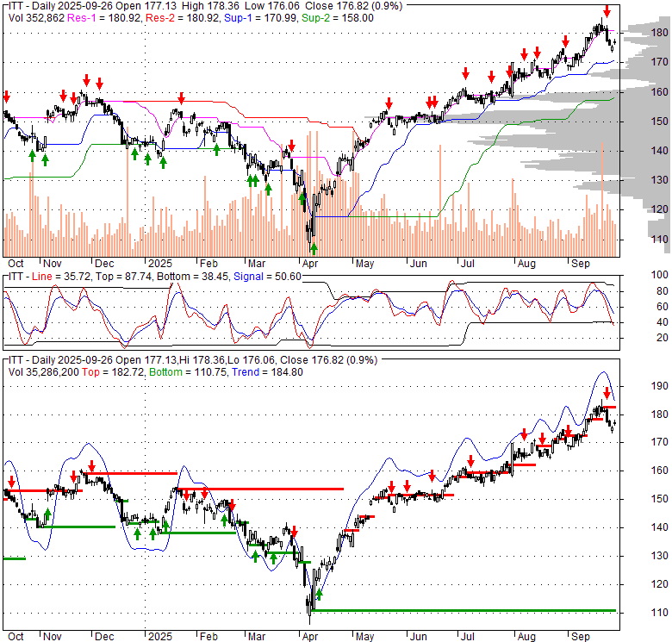Click the green buy arrow at the upper chart April low
The image size is (672, 642).
(x=314, y=248)
